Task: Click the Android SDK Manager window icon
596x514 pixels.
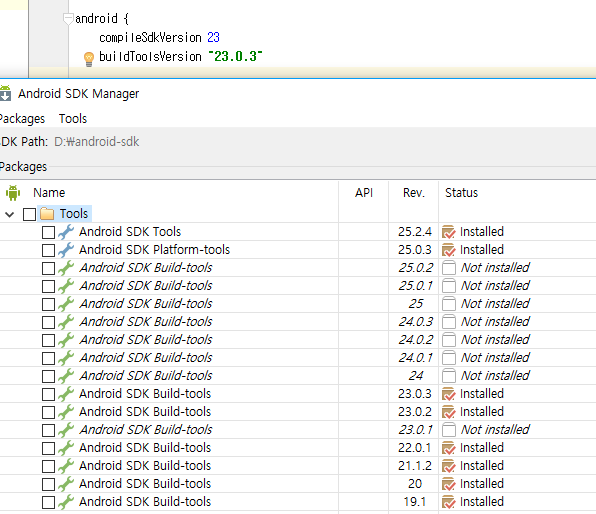Action: [5, 94]
